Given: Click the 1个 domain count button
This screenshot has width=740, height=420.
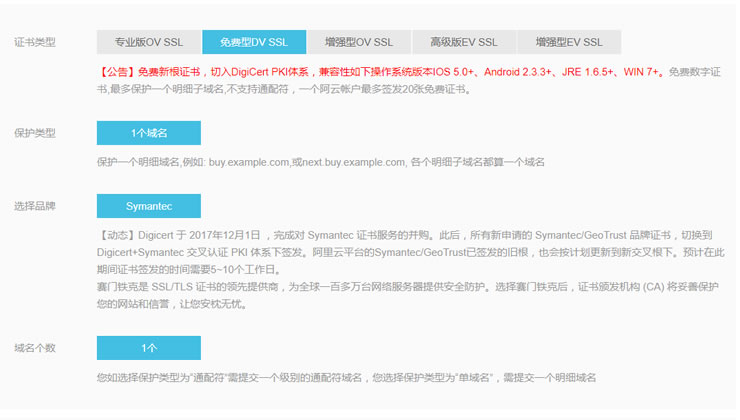Looking at the screenshot, I should tap(149, 348).
